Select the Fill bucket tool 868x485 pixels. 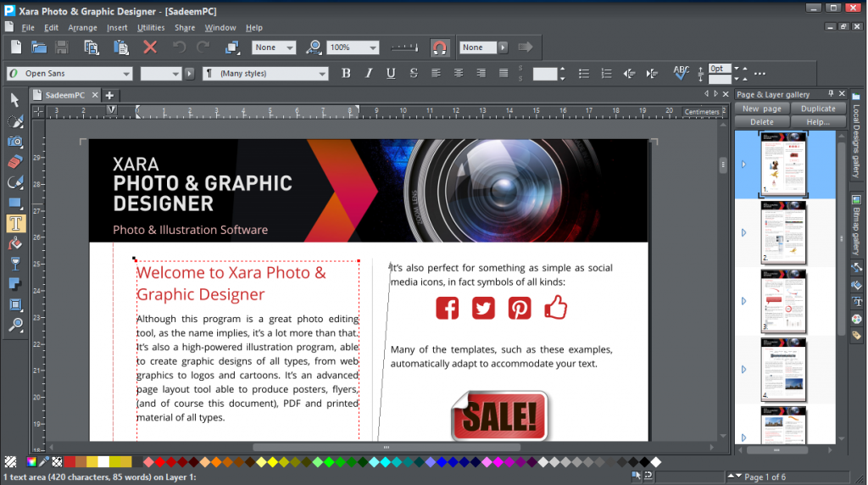click(15, 244)
